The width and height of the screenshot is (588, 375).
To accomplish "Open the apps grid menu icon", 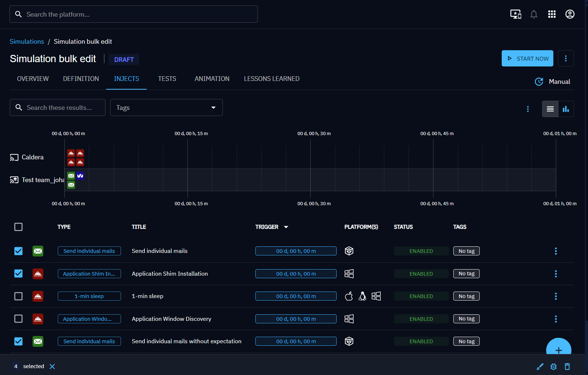I will point(552,14).
